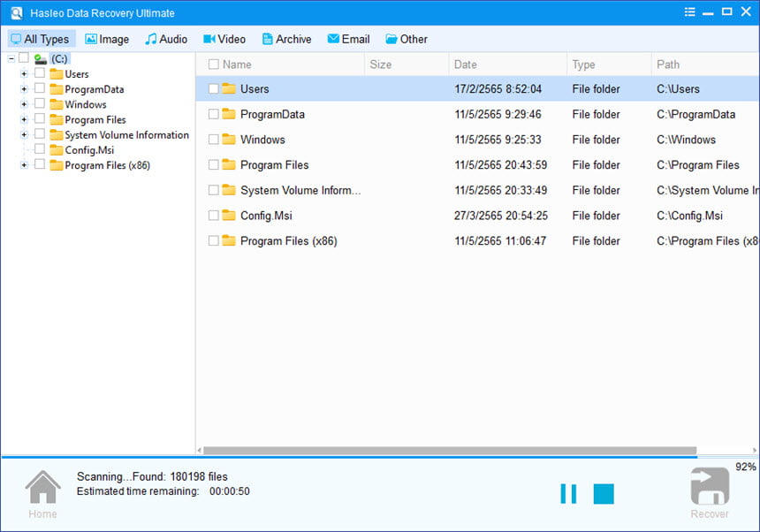Click path C:\ProgramData cell
This screenshot has width=760, height=532.
(x=695, y=114)
